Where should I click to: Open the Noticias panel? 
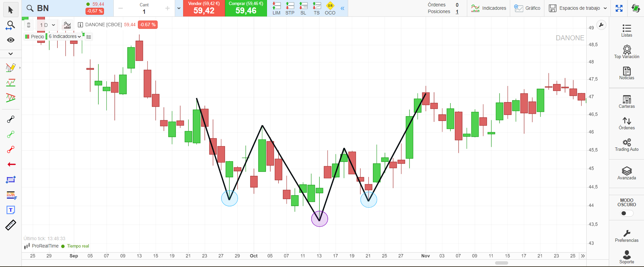point(627,73)
